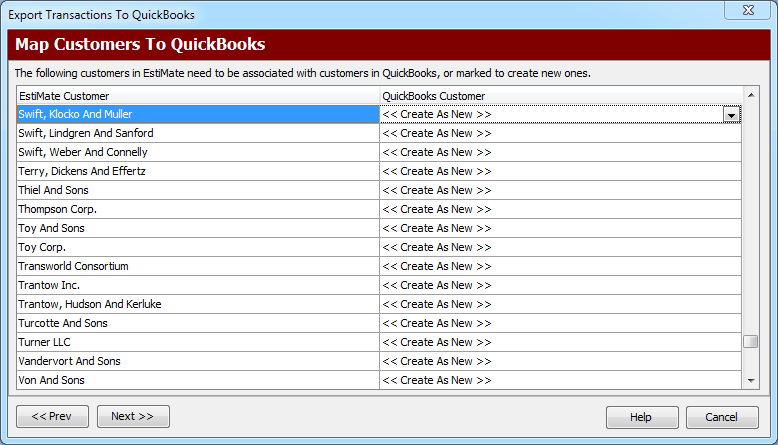This screenshot has width=778, height=445.
Task: Cancel the QuickBooks export
Action: click(721, 417)
